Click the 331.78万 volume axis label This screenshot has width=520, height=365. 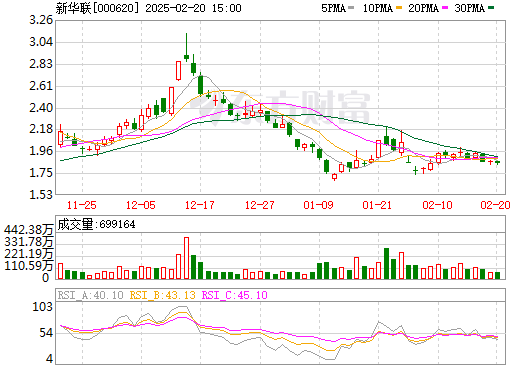click(29, 242)
